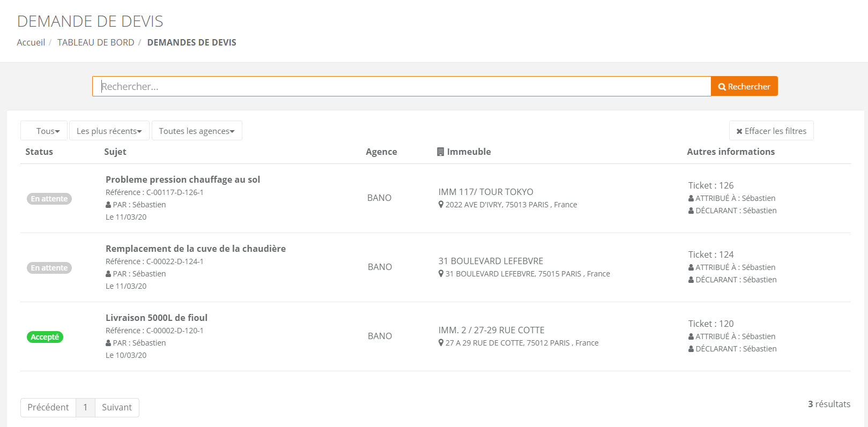
Task: Click the map pin icon for 2022 AVE D'IVRY
Action: pyautogui.click(x=441, y=205)
